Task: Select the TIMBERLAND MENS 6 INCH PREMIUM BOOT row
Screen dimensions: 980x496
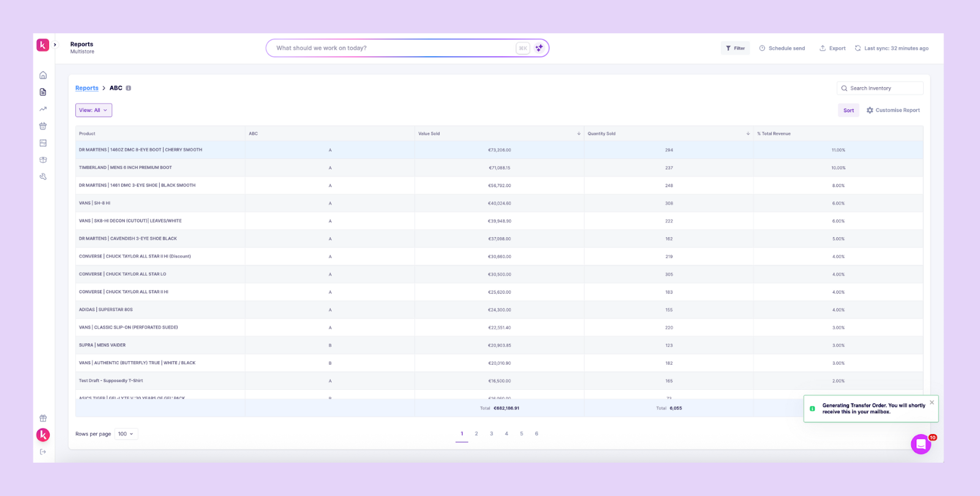Action: tap(499, 167)
